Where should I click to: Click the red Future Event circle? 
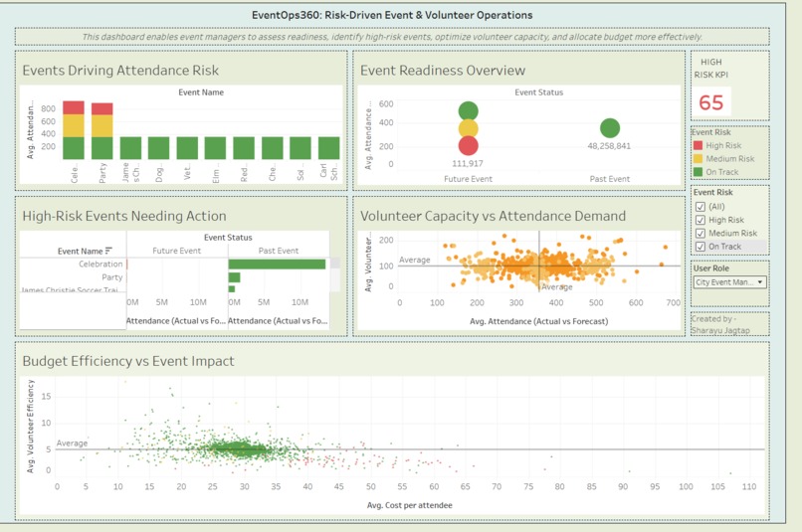point(468,145)
